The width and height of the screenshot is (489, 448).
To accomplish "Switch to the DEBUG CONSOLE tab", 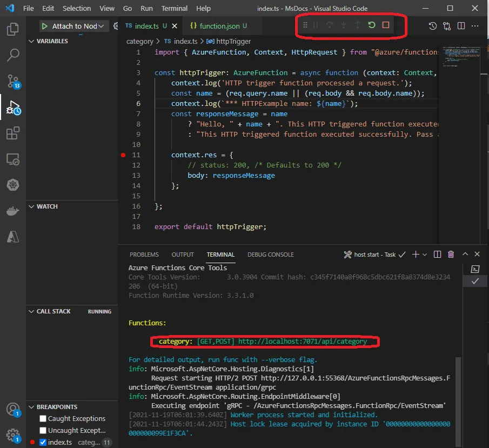I will tap(270, 255).
